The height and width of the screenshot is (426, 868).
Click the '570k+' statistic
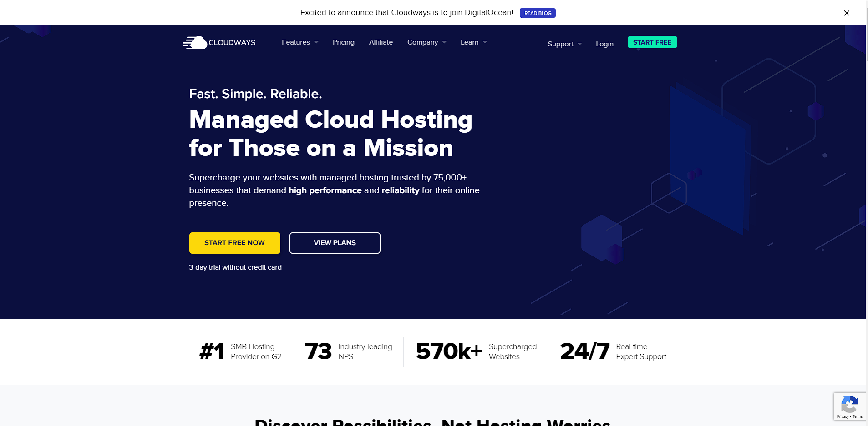pyautogui.click(x=449, y=351)
